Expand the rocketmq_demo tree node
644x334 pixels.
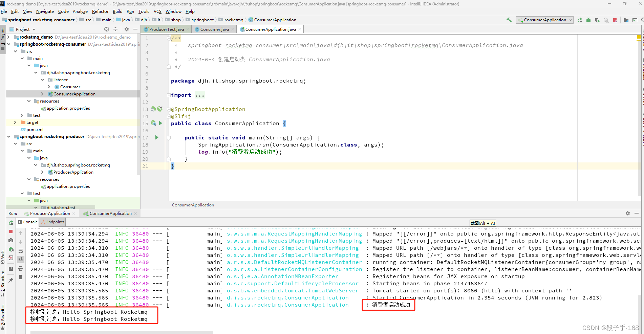point(8,37)
